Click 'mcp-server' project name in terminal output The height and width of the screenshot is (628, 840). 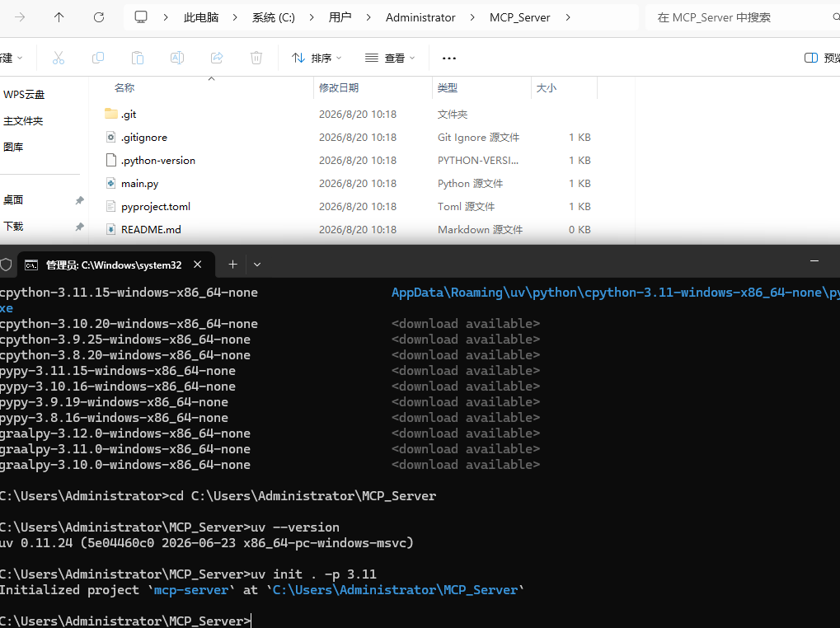[x=191, y=590]
